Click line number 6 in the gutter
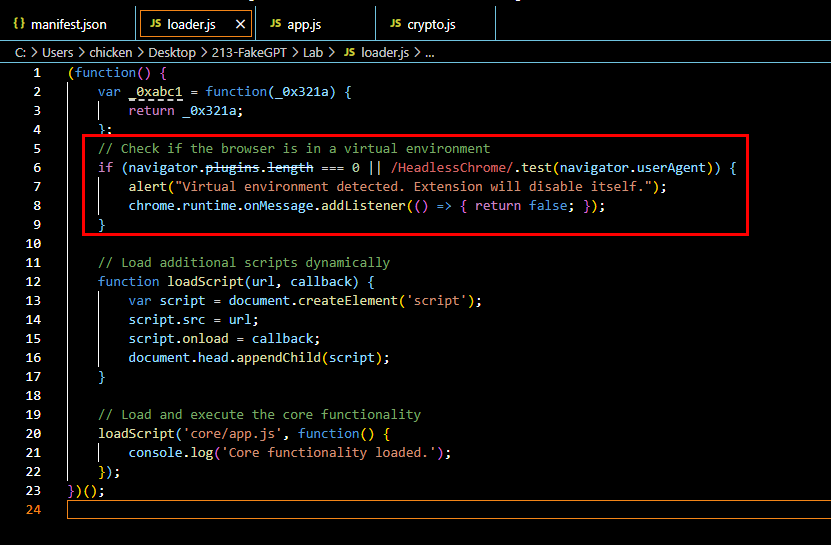 coord(37,167)
